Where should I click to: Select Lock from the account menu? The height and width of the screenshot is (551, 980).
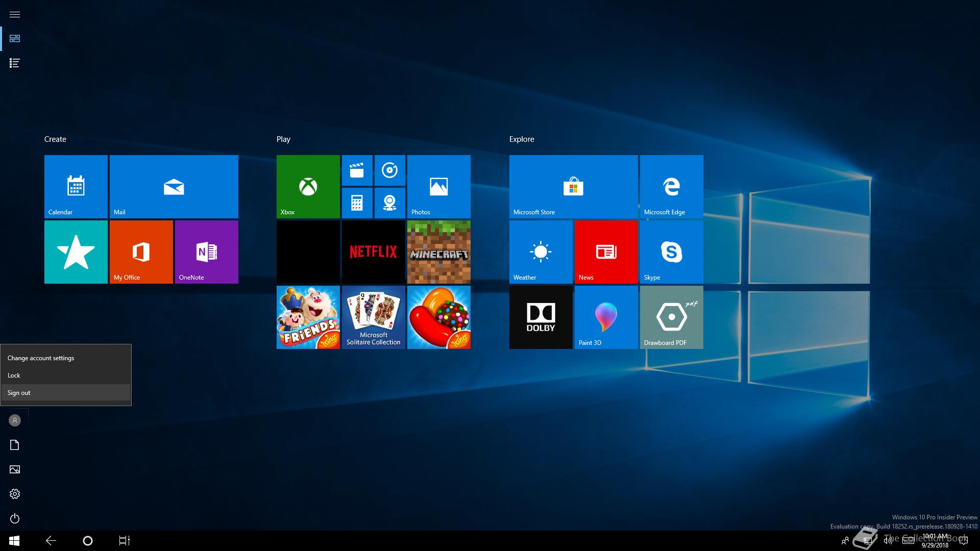tap(14, 375)
